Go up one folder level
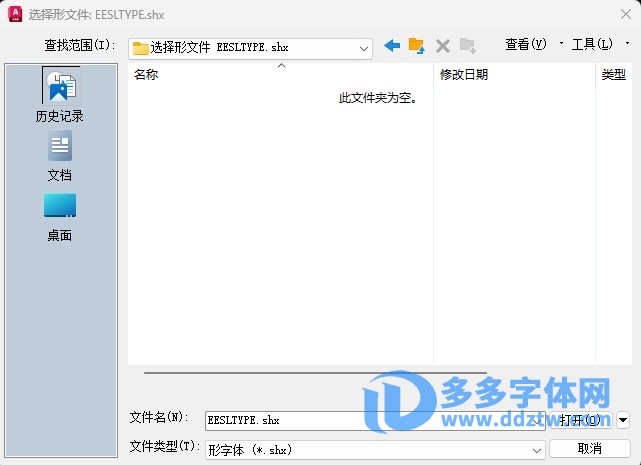 [x=417, y=46]
